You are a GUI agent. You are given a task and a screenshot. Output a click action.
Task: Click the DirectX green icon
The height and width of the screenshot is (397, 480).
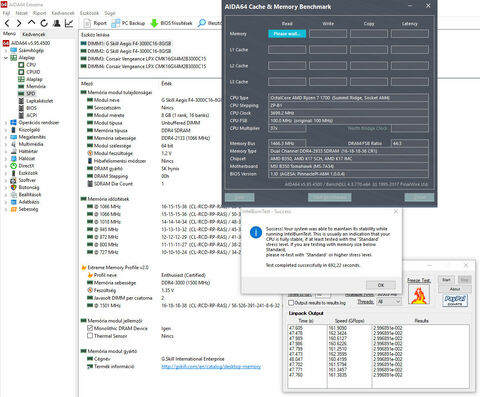coord(13,166)
